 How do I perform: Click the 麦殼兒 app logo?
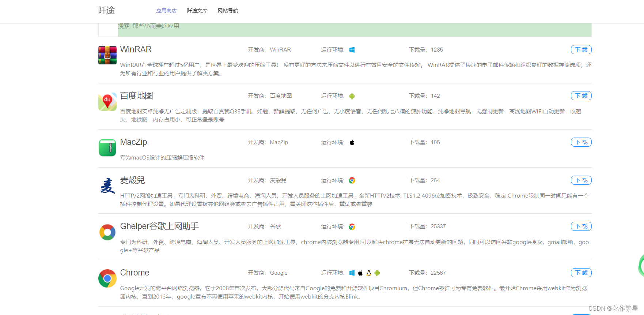coord(107,186)
